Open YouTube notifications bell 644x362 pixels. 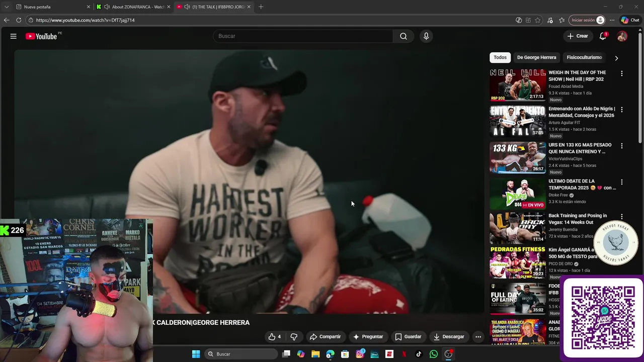coord(603,36)
